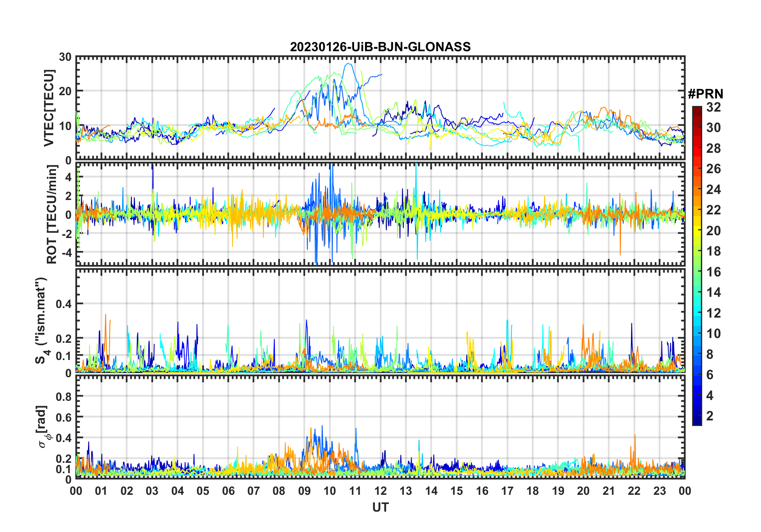Viewport: 761px width, 532px height.
Task: Click S4 axis tick label 0.2
Action: (x=64, y=339)
